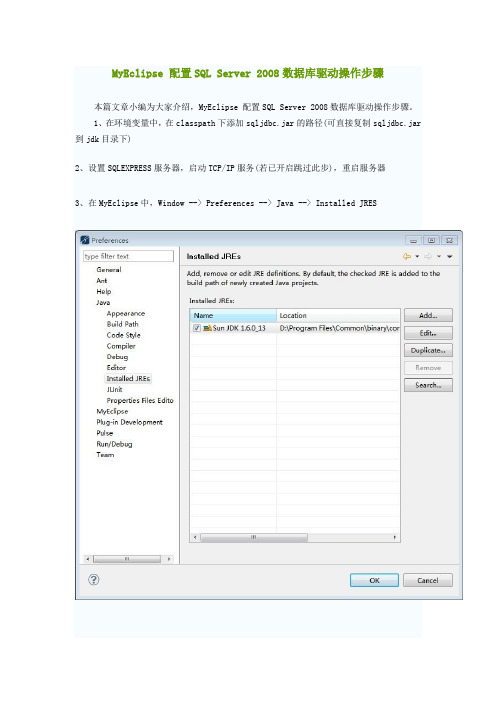
Task: Select Team preferences category
Action: click(105, 455)
